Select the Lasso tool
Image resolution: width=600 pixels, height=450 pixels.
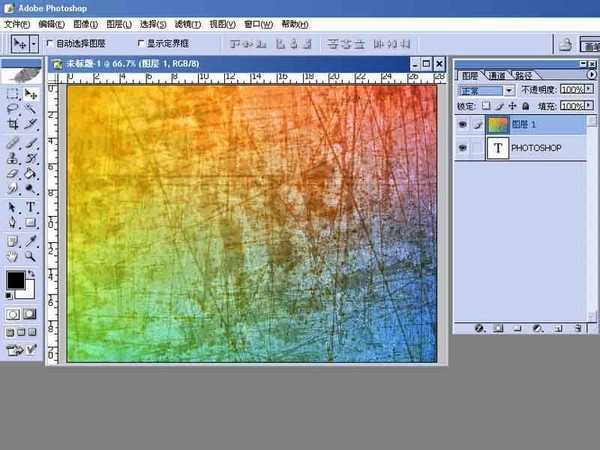tap(13, 108)
